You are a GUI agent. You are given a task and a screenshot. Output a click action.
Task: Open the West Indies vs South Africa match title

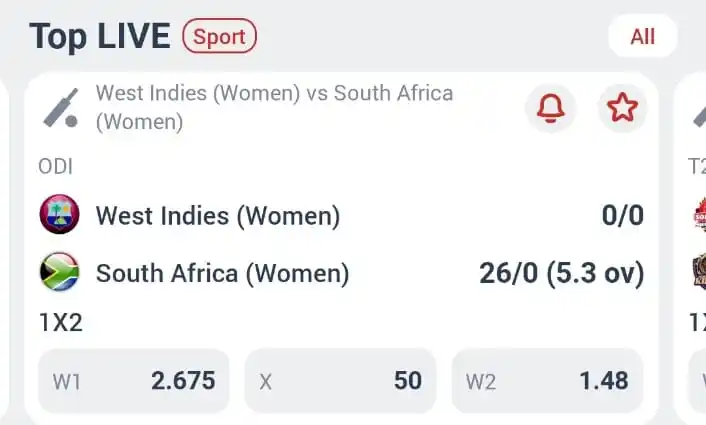274,107
